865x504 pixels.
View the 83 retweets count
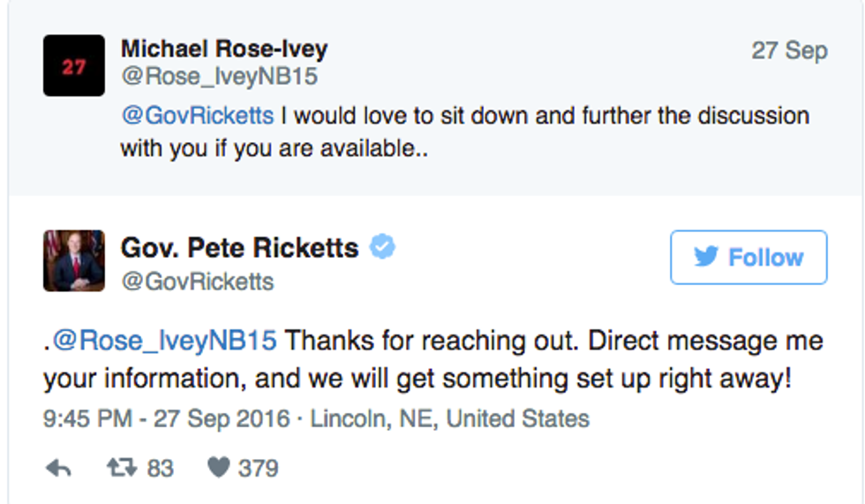coord(160,468)
